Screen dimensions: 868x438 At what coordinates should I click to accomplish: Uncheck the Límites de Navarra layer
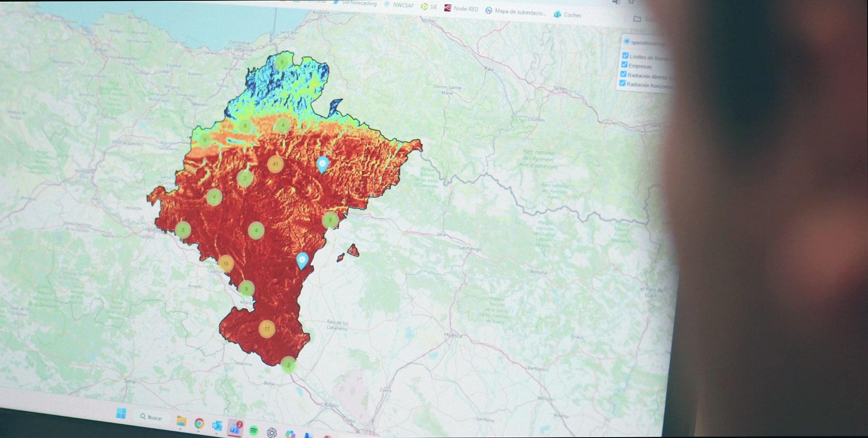(x=625, y=56)
